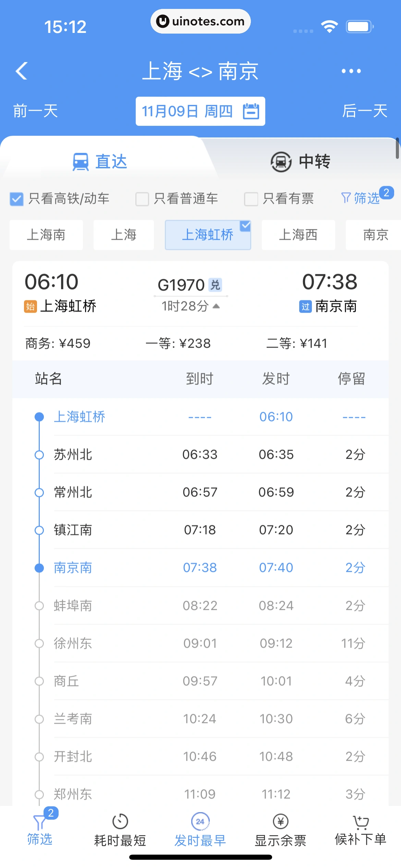This screenshot has height=868, width=401.
Task: Tap the 始 origin badge
Action: click(x=30, y=306)
